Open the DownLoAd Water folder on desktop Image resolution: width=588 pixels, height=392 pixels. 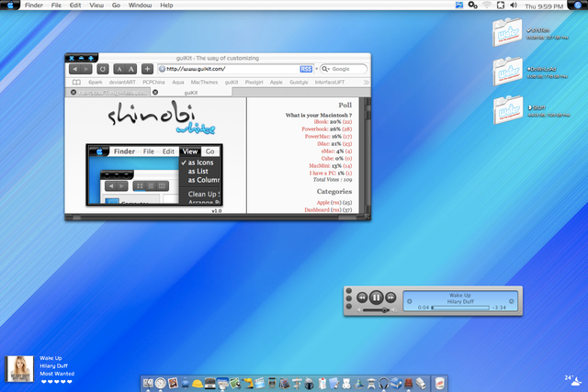[x=507, y=72]
